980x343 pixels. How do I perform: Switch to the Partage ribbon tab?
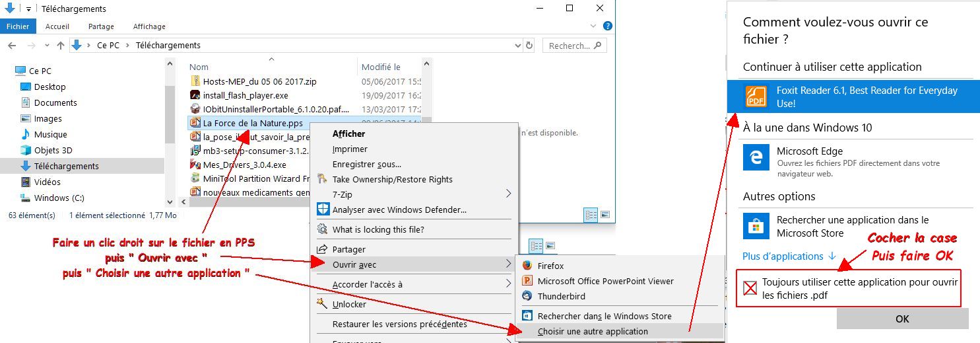pos(101,26)
